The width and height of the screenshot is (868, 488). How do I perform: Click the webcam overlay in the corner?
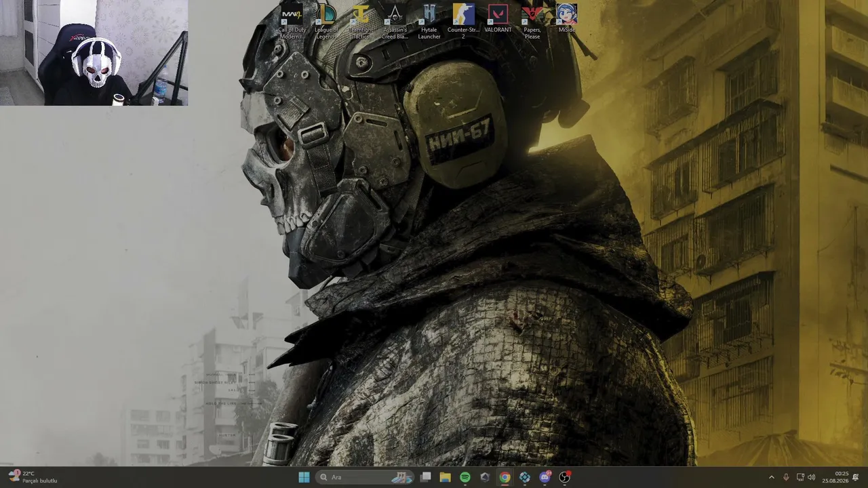tap(94, 53)
